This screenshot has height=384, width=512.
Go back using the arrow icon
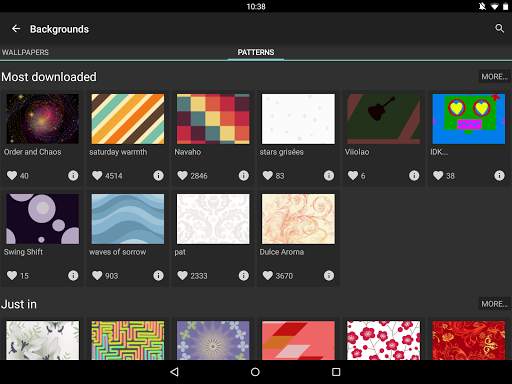(x=16, y=29)
